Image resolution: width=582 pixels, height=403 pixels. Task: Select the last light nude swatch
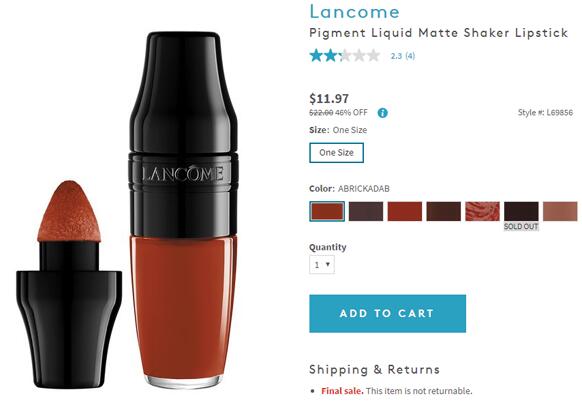point(560,212)
